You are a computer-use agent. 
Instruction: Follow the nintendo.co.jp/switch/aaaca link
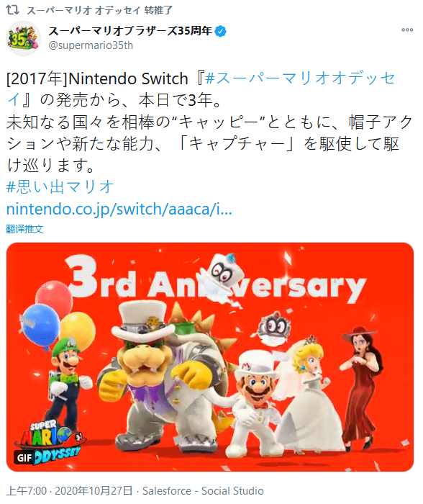[119, 209]
